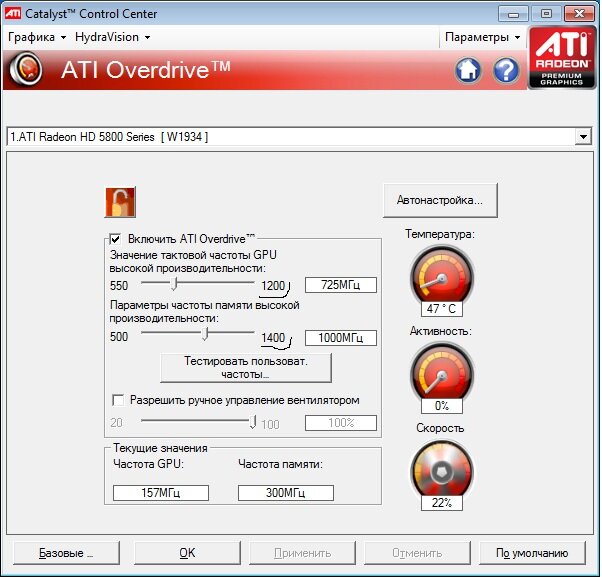Click the 0% activity readout

(442, 406)
